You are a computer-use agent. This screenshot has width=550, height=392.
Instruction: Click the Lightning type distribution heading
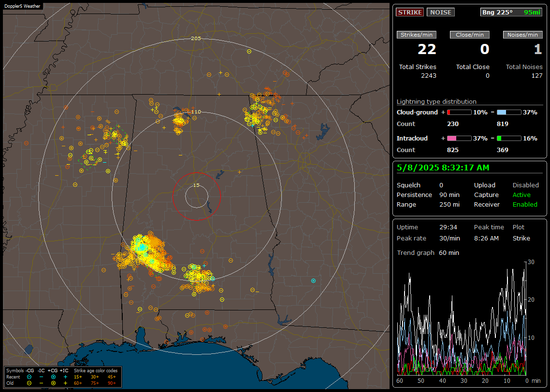tap(436, 101)
